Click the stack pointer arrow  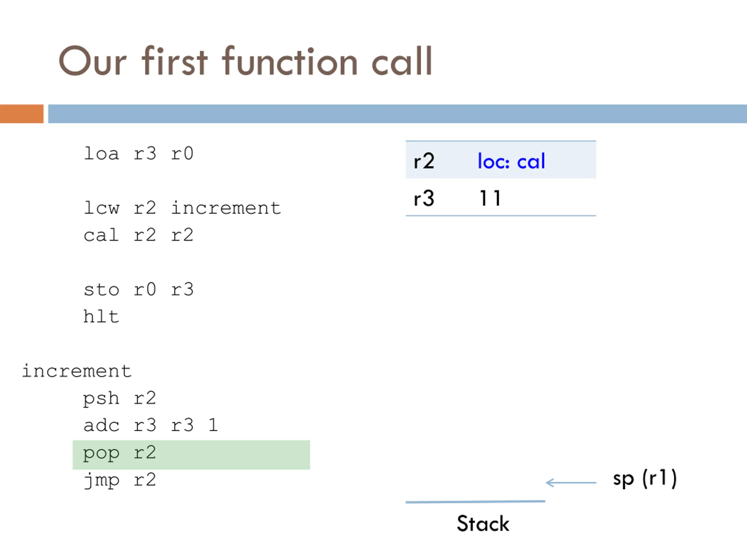pos(571,483)
